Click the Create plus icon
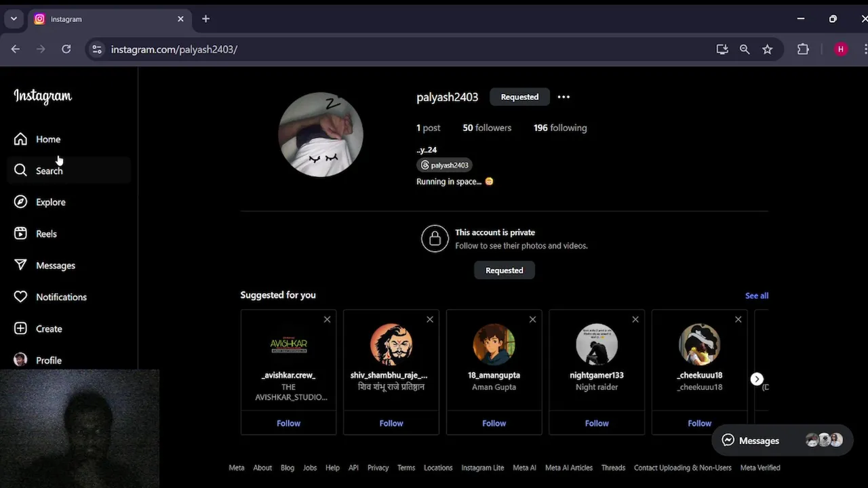This screenshot has height=488, width=868. coord(20,329)
